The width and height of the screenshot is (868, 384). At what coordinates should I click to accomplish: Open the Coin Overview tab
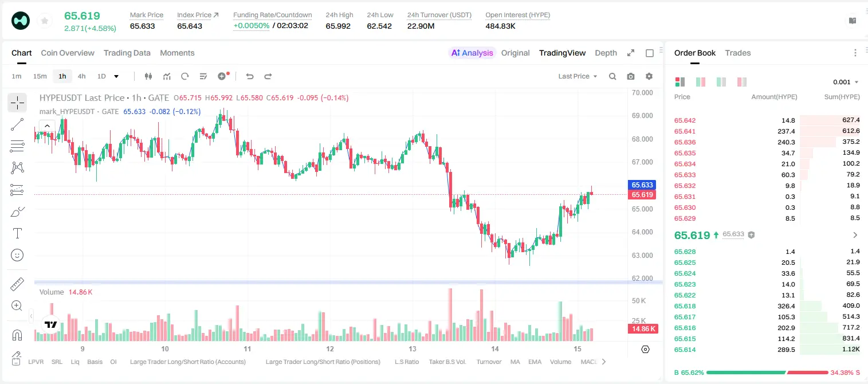click(68, 53)
